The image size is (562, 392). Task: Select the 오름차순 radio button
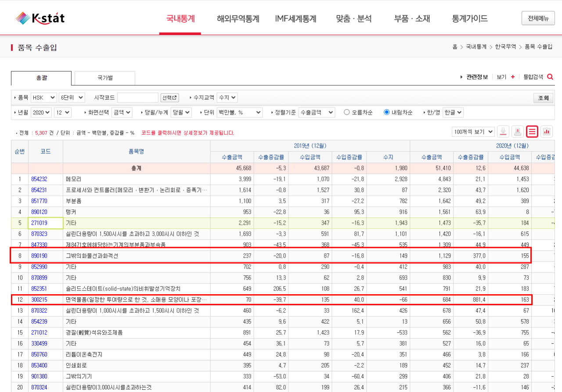[x=347, y=112]
